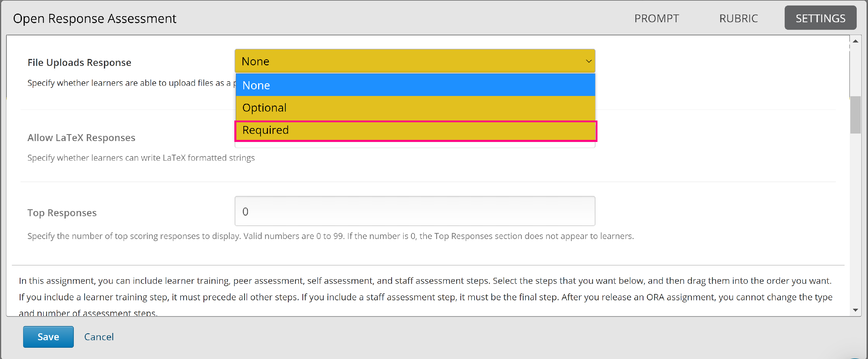Click the scrollbar up arrow

point(855,41)
